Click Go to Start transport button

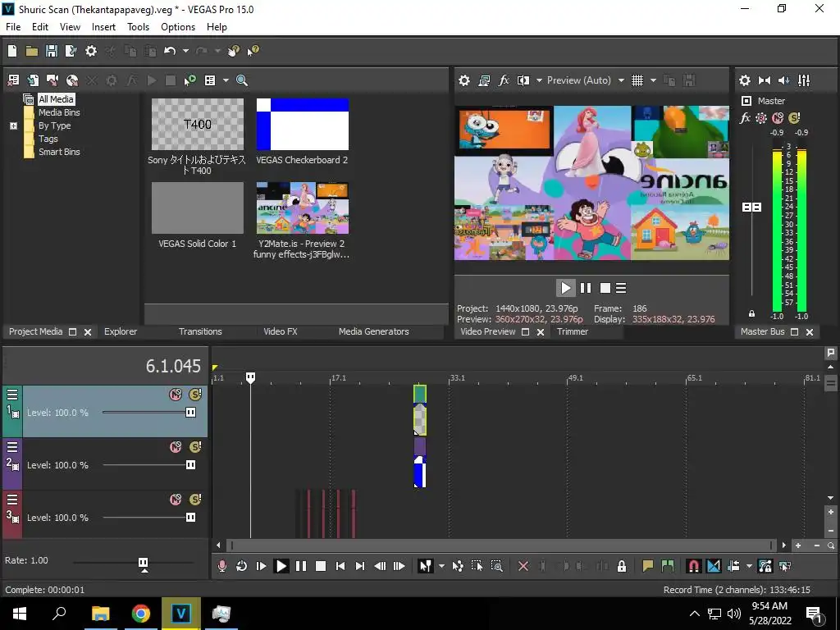[340, 566]
